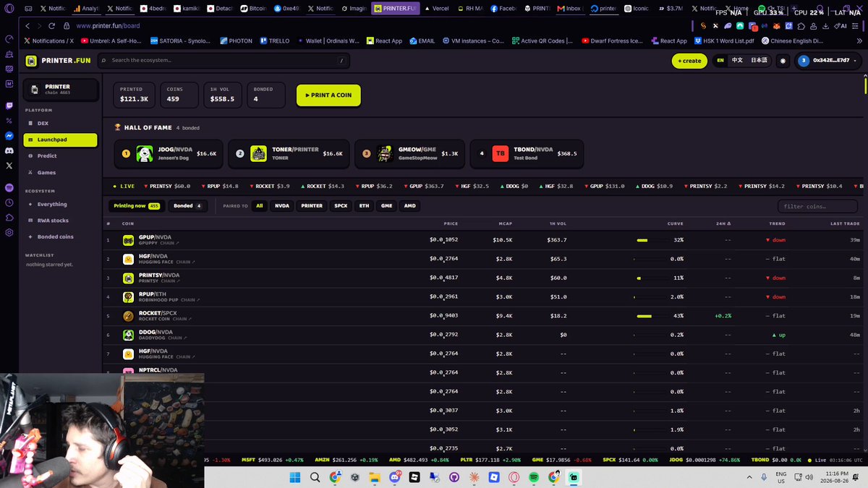Select the EN language option
The height and width of the screenshot is (488, 868).
(x=720, y=61)
